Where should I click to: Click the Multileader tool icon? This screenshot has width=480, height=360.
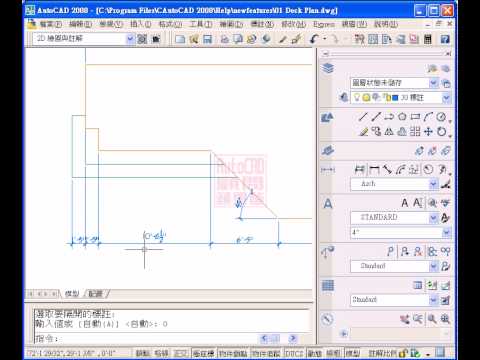pos(391,251)
